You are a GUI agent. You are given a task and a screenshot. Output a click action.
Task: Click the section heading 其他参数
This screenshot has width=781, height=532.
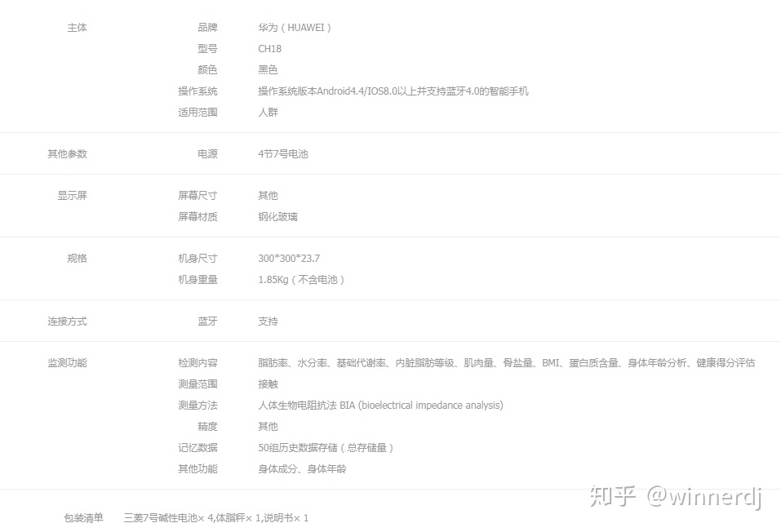[x=67, y=154]
